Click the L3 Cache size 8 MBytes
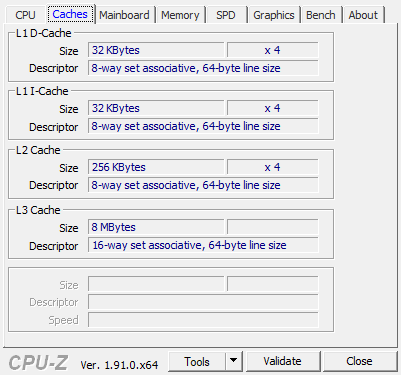Image resolution: width=401 pixels, height=375 pixels. click(156, 227)
